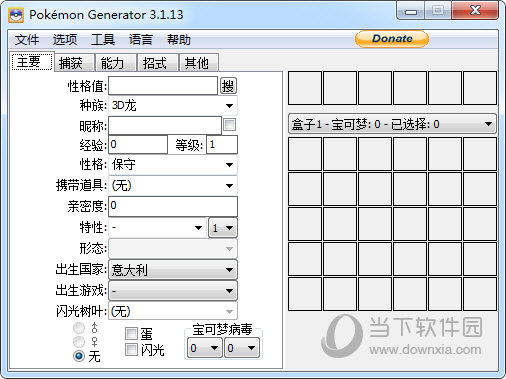The width and height of the screenshot is (506, 379).
Task: Expand the 性格 dropdown showing 保守
Action: click(x=173, y=165)
